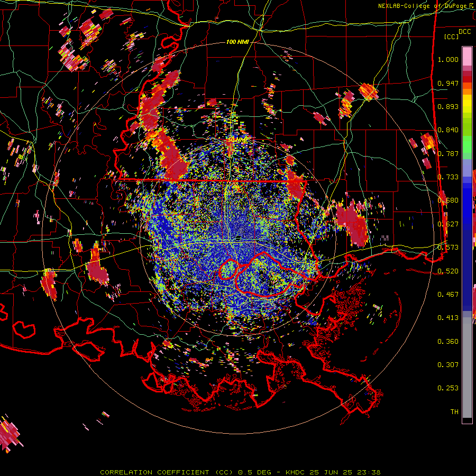Image resolution: width=476 pixels, height=476 pixels.
Task: Click the 0.893 legend value
Action: tap(448, 106)
